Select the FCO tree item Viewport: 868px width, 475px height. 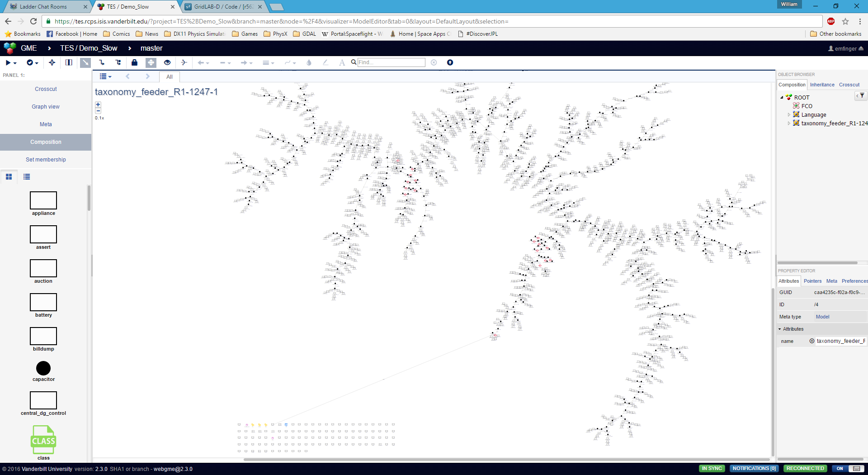tap(807, 106)
